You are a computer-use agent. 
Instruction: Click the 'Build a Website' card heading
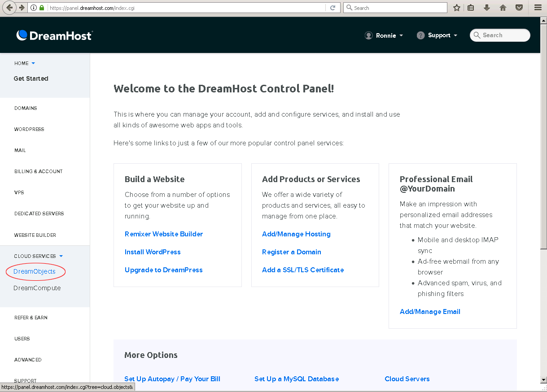coord(155,179)
